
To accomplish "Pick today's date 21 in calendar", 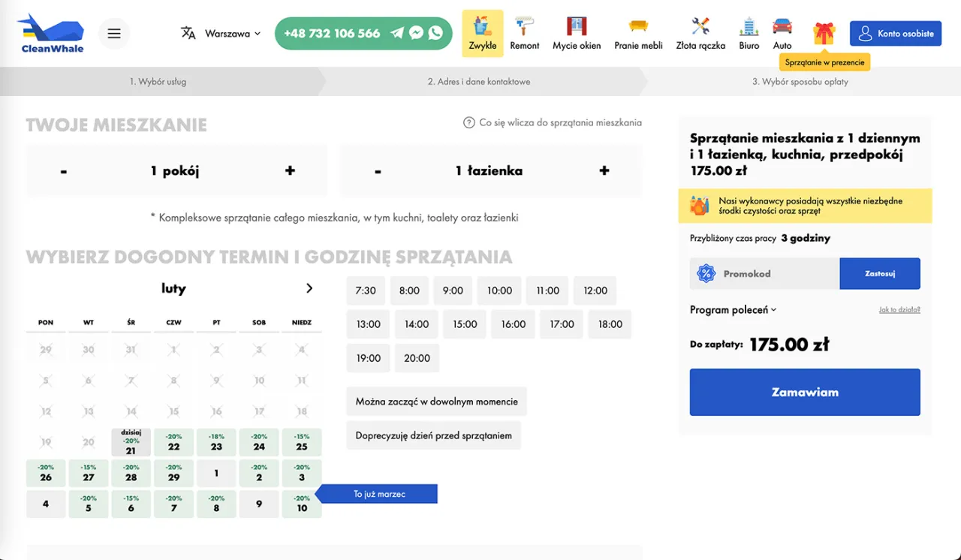I will (131, 442).
